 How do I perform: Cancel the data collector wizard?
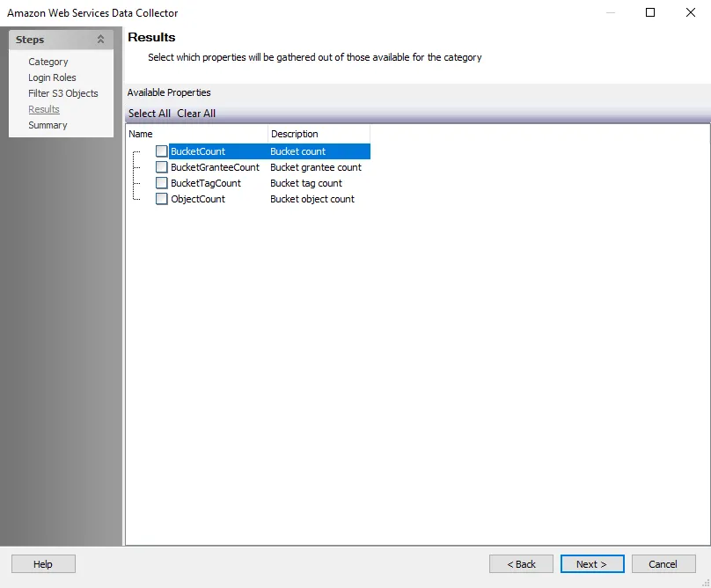coord(663,564)
